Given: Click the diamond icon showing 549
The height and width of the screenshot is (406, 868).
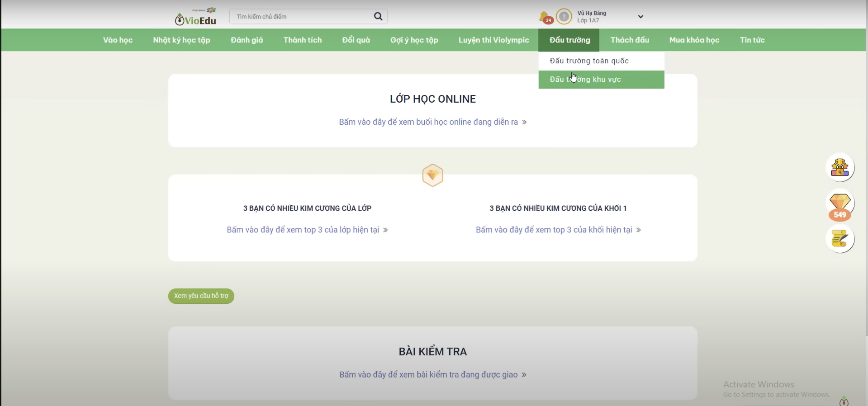Looking at the screenshot, I should tap(840, 204).
